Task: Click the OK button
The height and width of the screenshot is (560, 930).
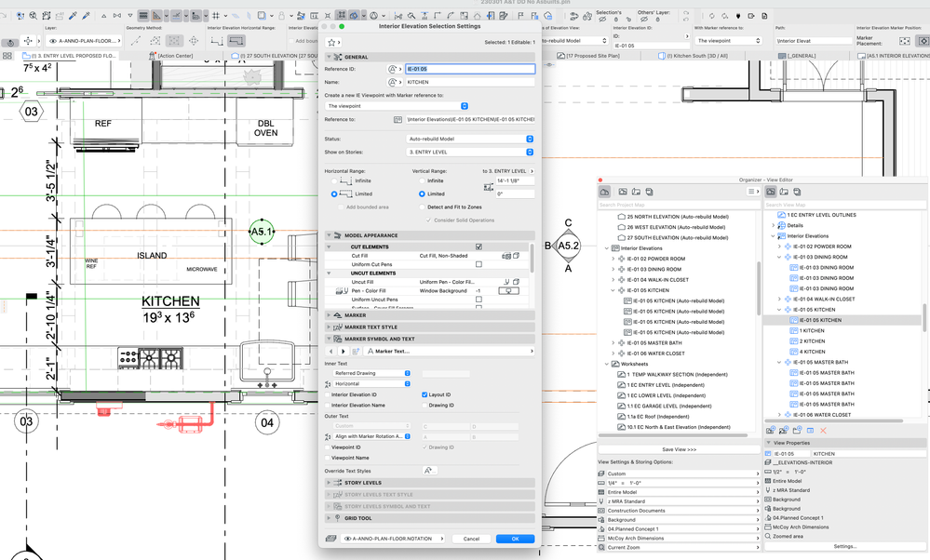Action: tap(515, 539)
